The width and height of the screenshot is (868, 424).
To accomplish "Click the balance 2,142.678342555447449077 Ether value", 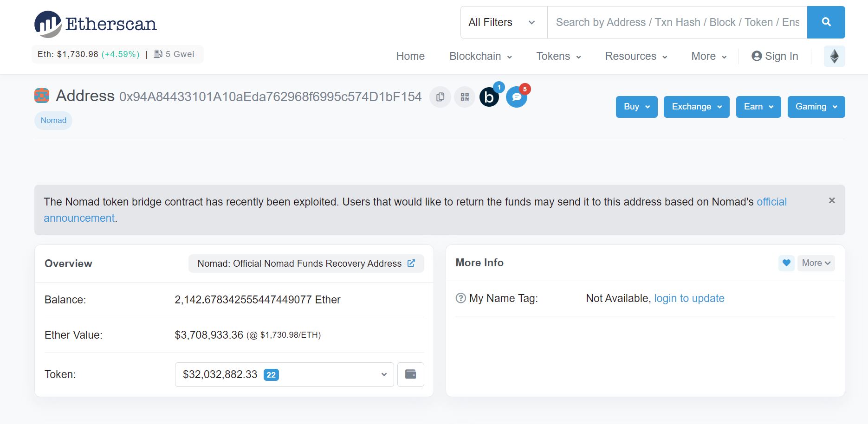I will click(258, 300).
